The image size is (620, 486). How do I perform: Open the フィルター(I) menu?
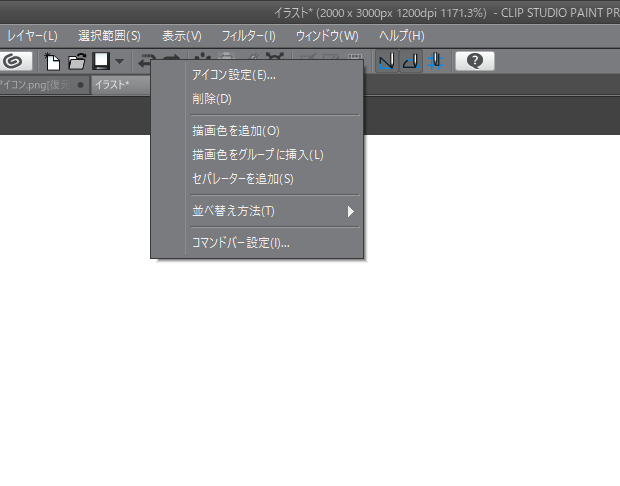pos(248,36)
